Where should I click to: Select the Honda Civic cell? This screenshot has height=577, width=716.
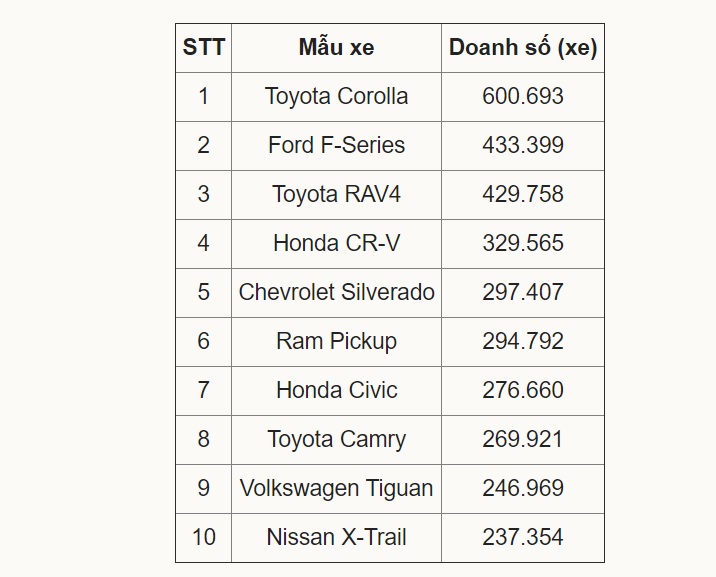tap(336, 390)
